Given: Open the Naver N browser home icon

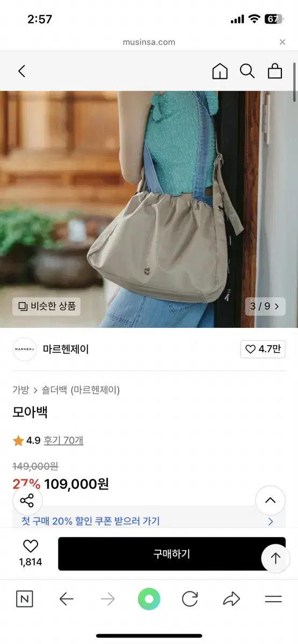Looking at the screenshot, I should 24,599.
